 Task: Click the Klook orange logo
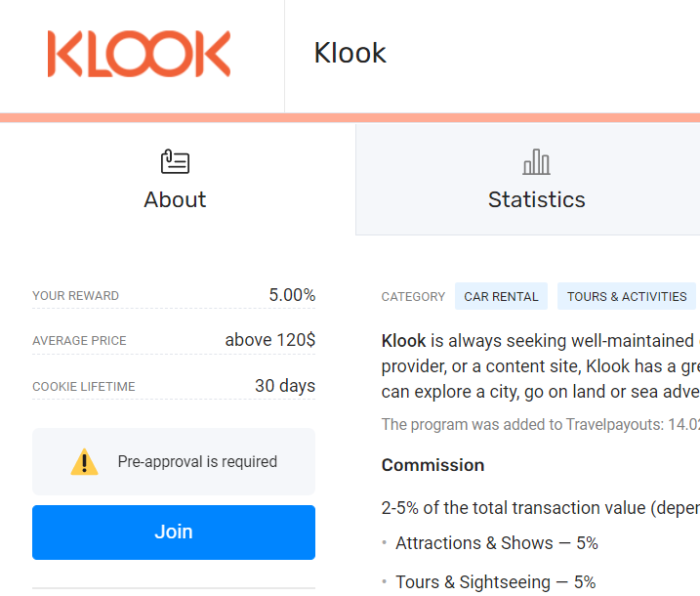click(x=139, y=54)
